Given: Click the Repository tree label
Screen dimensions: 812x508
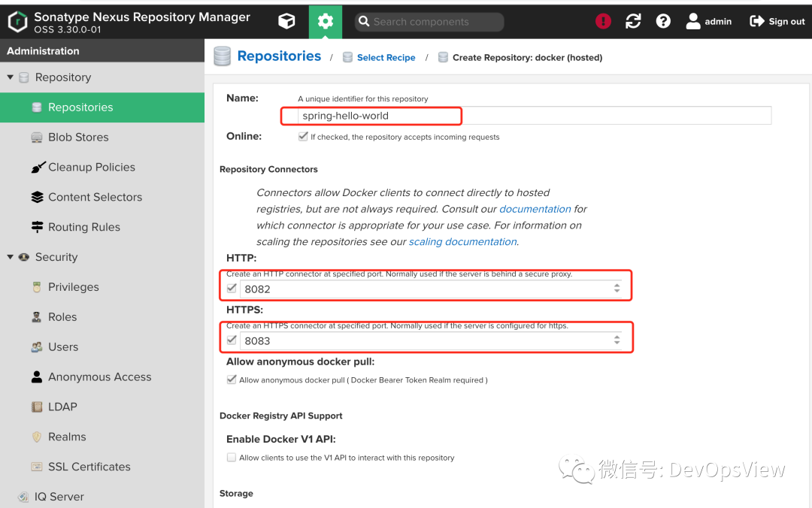Looking at the screenshot, I should pos(63,77).
